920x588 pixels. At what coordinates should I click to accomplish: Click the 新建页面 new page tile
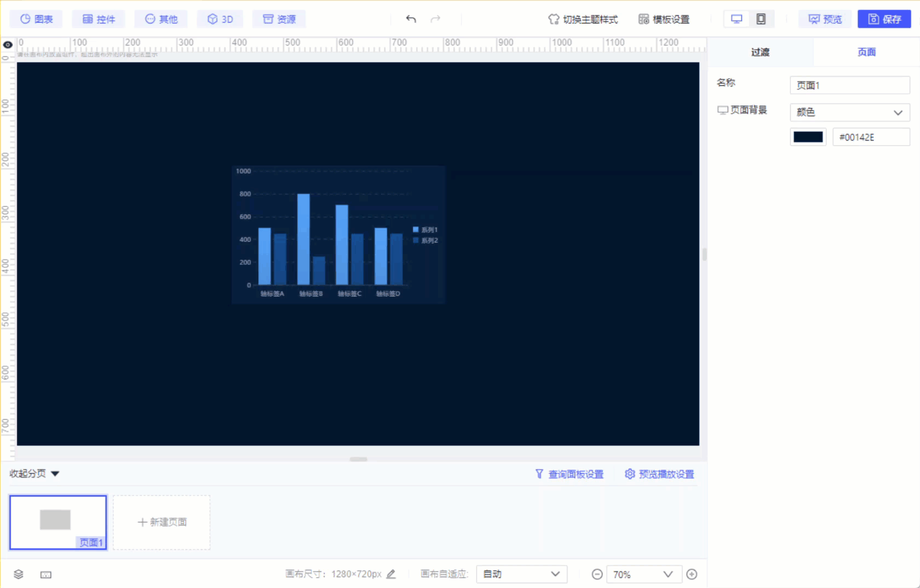pos(162,522)
